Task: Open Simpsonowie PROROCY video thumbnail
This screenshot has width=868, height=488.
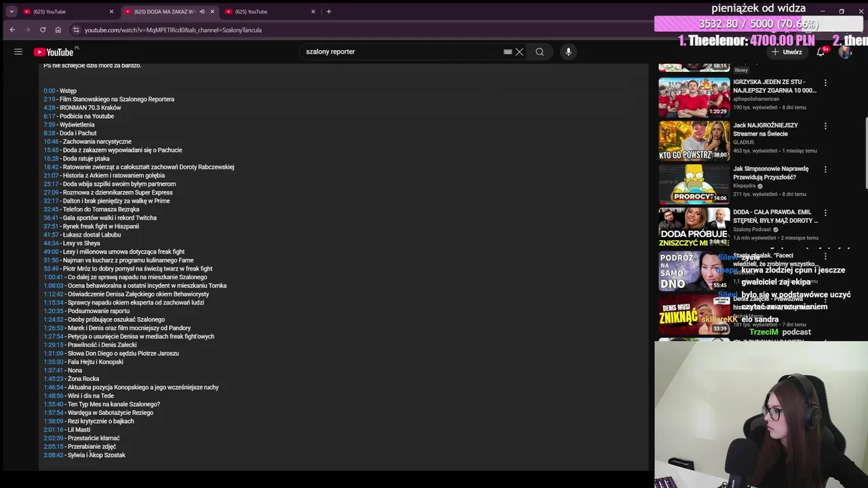Action: click(x=694, y=184)
